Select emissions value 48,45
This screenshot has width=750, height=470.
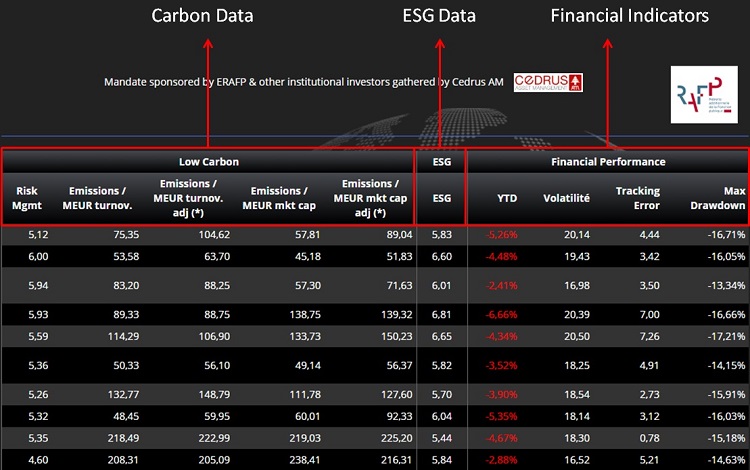click(x=126, y=416)
